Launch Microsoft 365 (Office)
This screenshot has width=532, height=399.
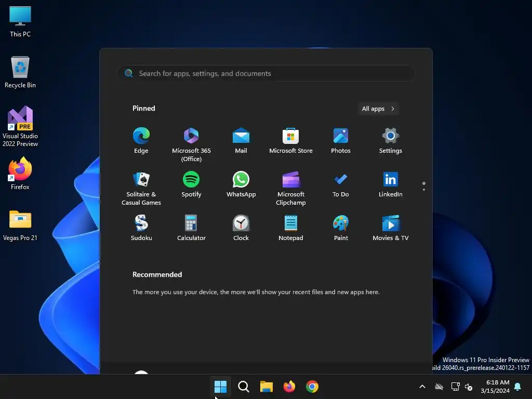coord(191,145)
